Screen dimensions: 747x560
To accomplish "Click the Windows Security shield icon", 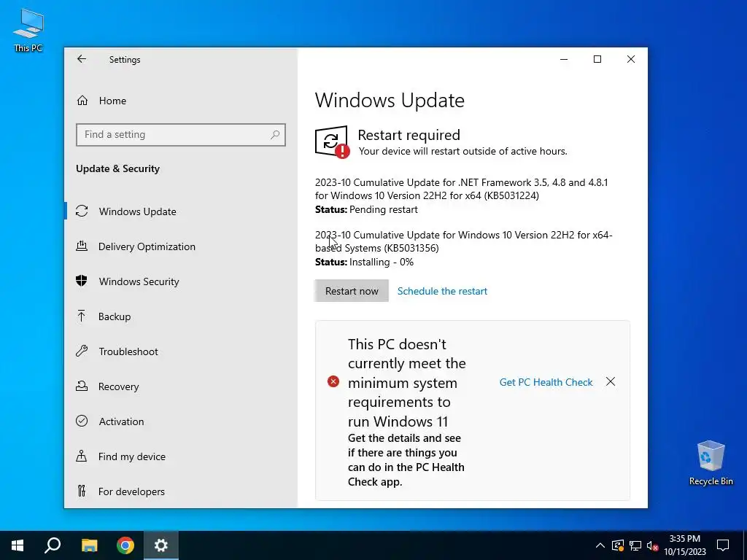I will (x=82, y=281).
